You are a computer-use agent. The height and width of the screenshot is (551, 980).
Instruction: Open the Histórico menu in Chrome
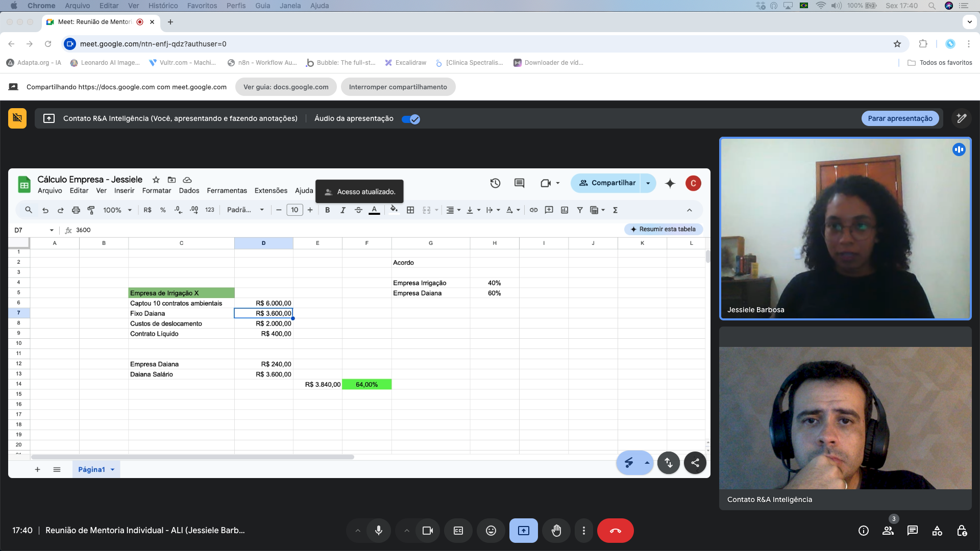pyautogui.click(x=163, y=6)
